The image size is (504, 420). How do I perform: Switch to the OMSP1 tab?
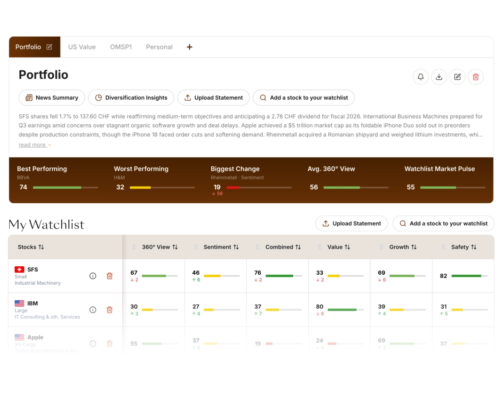pos(121,47)
